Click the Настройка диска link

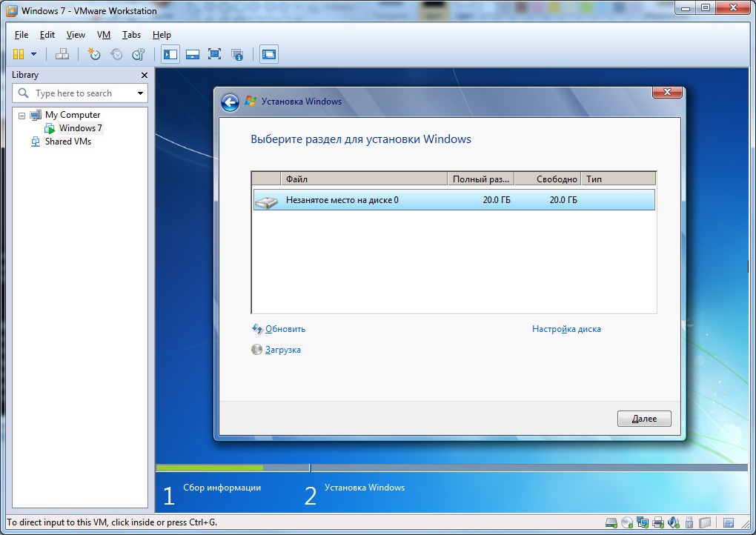click(566, 328)
